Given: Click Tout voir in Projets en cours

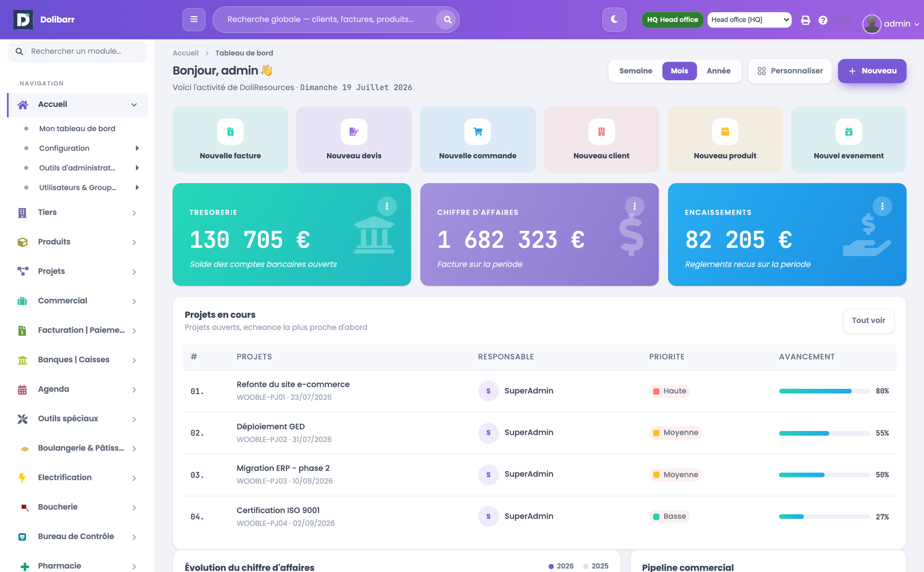Looking at the screenshot, I should coord(868,321).
